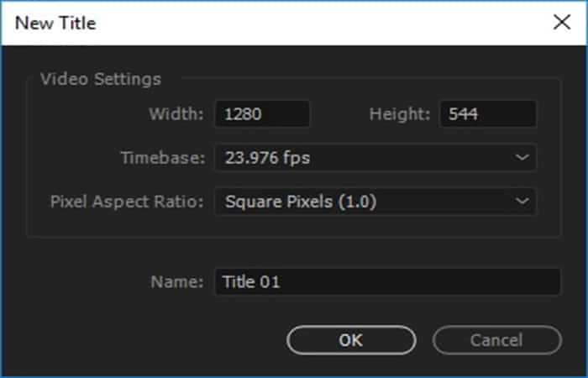Click the Timebase dropdown chevron arrow
Viewport: 588px width, 378px height.
click(522, 157)
